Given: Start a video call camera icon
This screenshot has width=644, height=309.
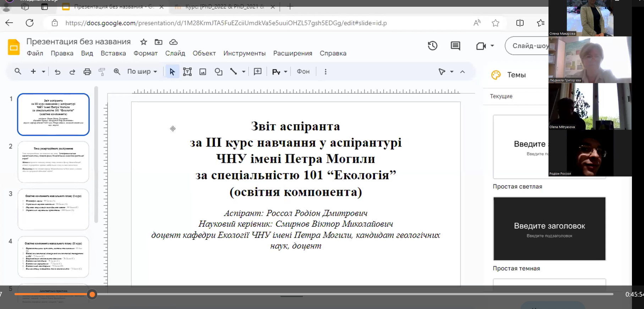Looking at the screenshot, I should click(481, 46).
